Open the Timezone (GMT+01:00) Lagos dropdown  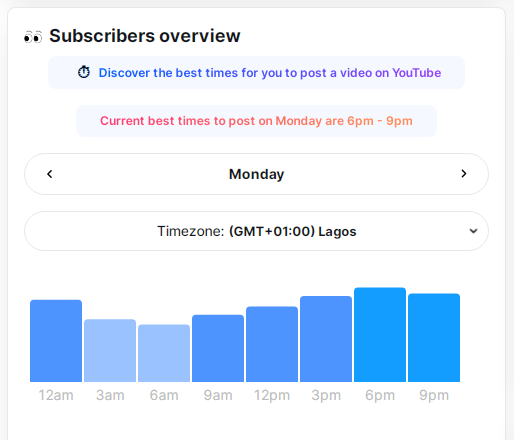coord(256,231)
